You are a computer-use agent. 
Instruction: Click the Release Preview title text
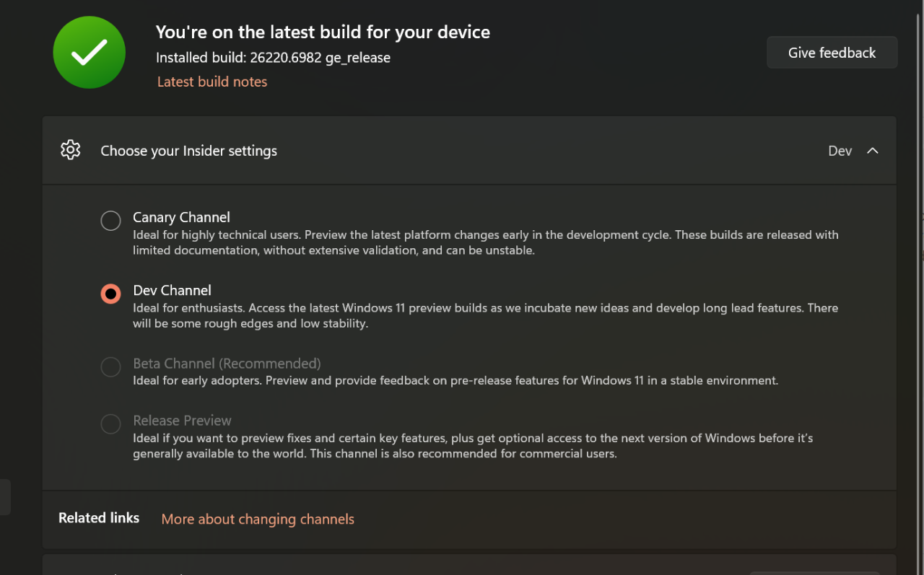coord(182,420)
